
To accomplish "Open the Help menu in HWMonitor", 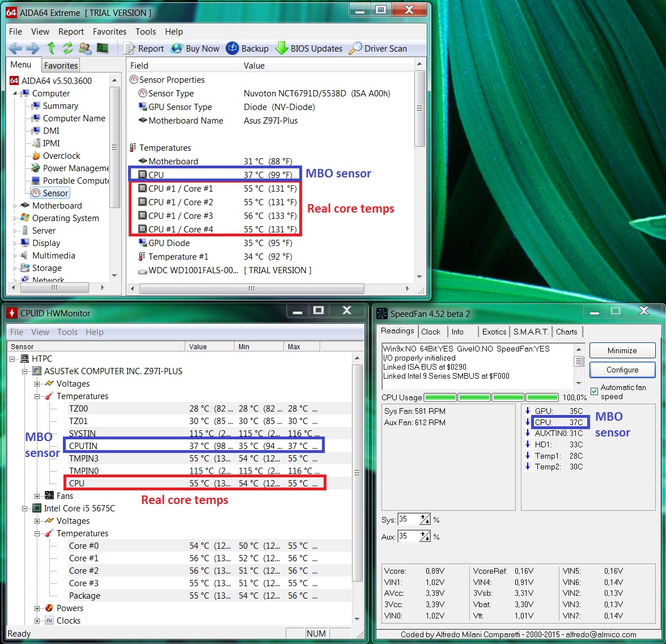I will pyautogui.click(x=94, y=332).
